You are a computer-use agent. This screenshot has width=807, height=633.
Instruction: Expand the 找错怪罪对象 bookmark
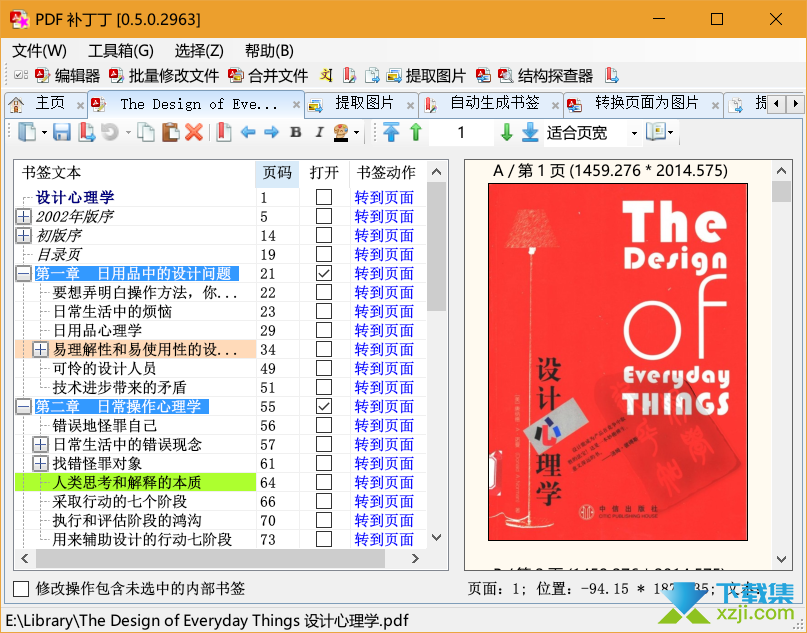coord(40,463)
